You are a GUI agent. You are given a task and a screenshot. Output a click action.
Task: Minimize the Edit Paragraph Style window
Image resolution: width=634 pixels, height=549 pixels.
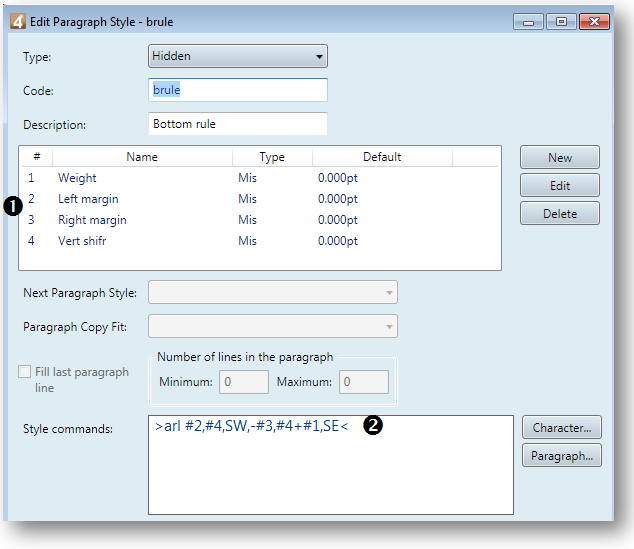coord(528,22)
